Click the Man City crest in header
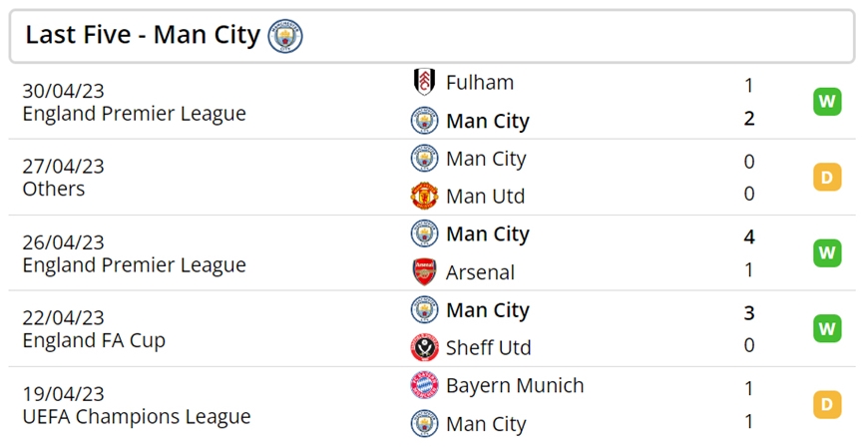868x448 pixels. 285,36
